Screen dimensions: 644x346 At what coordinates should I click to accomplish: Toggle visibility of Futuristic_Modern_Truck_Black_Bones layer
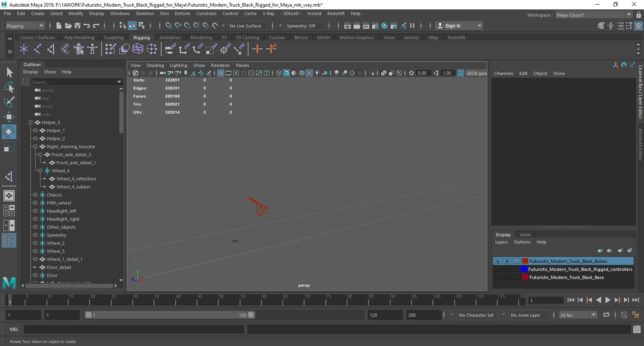click(x=498, y=261)
